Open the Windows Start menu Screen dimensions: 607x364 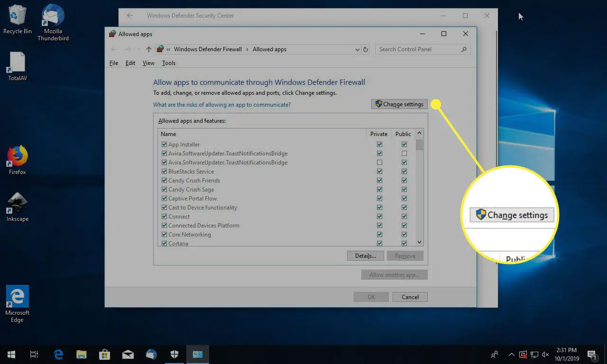pyautogui.click(x=11, y=354)
